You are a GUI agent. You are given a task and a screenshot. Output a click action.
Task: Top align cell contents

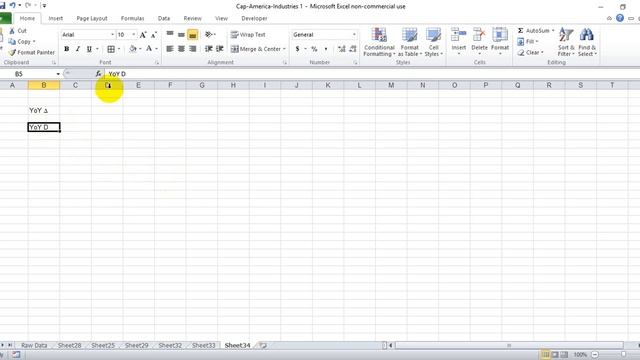[170, 35]
